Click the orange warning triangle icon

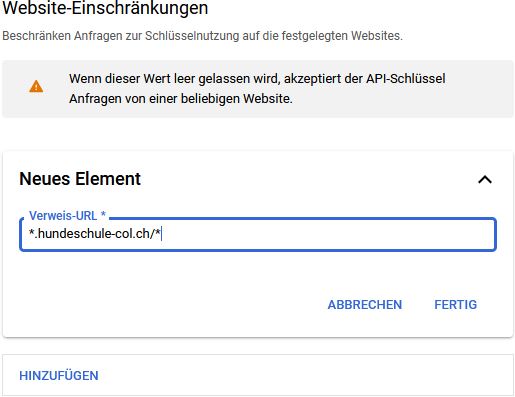coord(36,87)
